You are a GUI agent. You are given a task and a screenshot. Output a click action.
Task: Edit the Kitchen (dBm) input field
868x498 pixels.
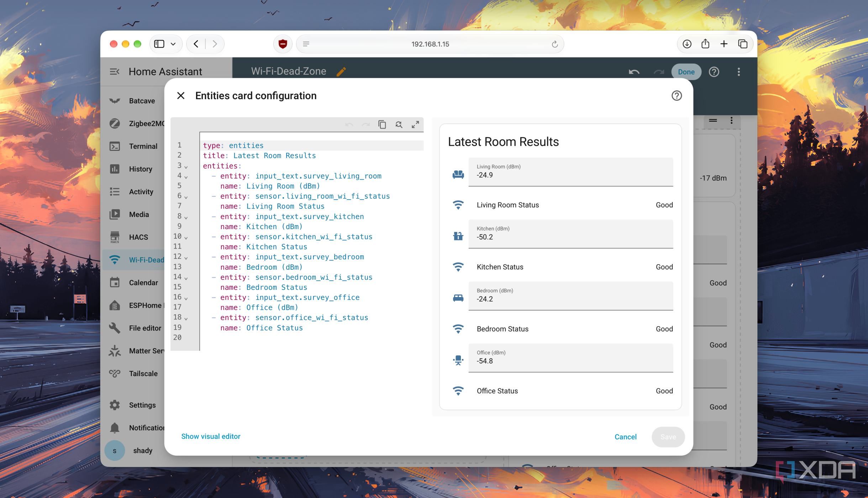coord(570,234)
